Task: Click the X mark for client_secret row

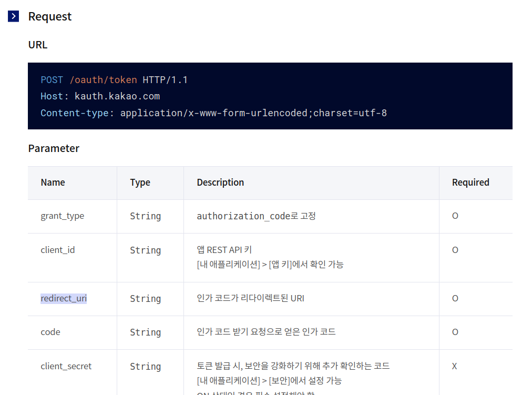Action: point(454,366)
